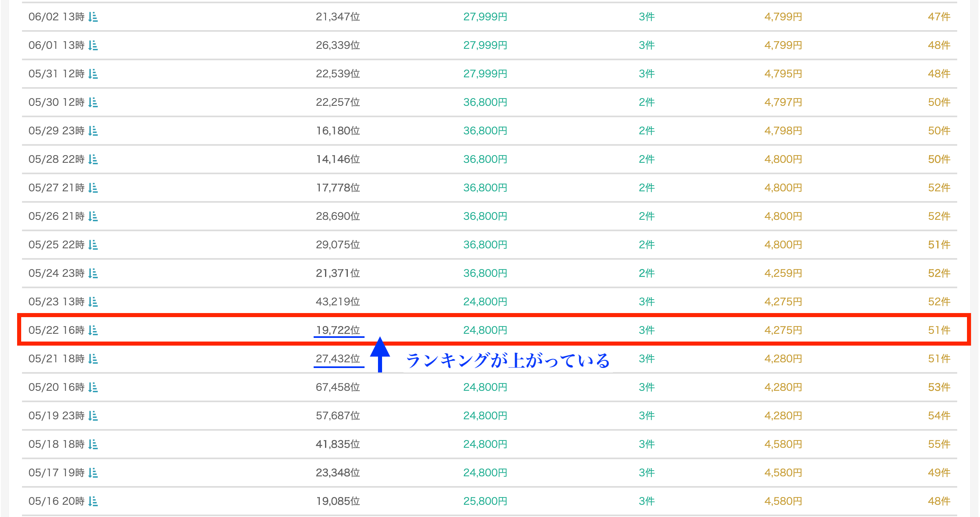Click the 16,180位 ranking cell
The width and height of the screenshot is (980, 517).
pyautogui.click(x=338, y=131)
